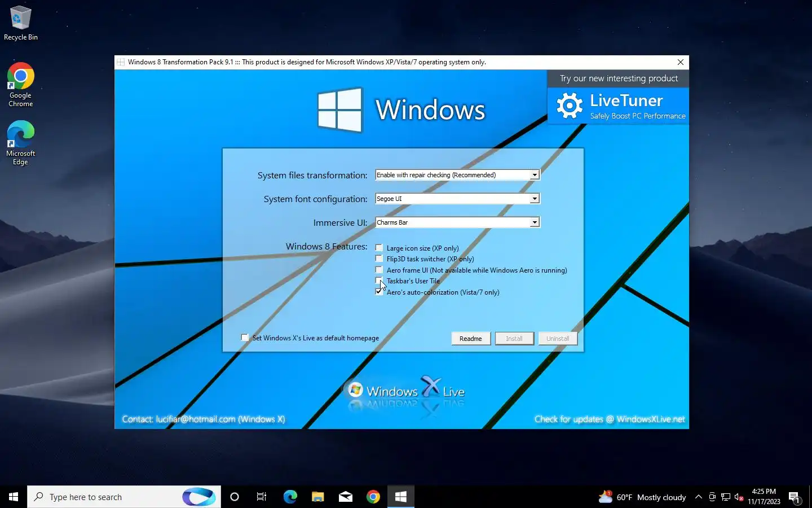Screen dimensions: 812x508
Task: Launch Chrome from the taskbar
Action: click(x=373, y=497)
